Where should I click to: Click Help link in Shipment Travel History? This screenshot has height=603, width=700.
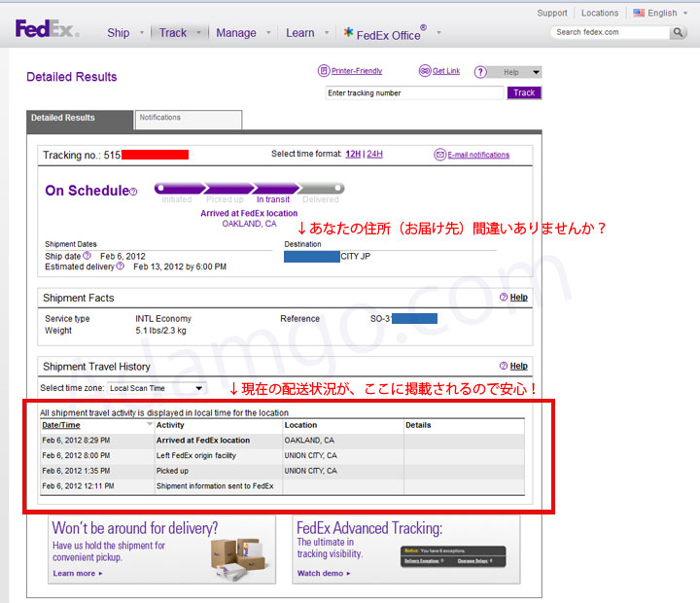point(519,366)
